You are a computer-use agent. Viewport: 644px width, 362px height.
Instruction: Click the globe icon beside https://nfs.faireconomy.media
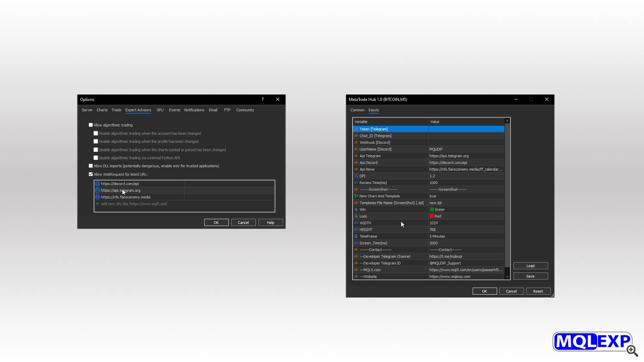[97, 197]
